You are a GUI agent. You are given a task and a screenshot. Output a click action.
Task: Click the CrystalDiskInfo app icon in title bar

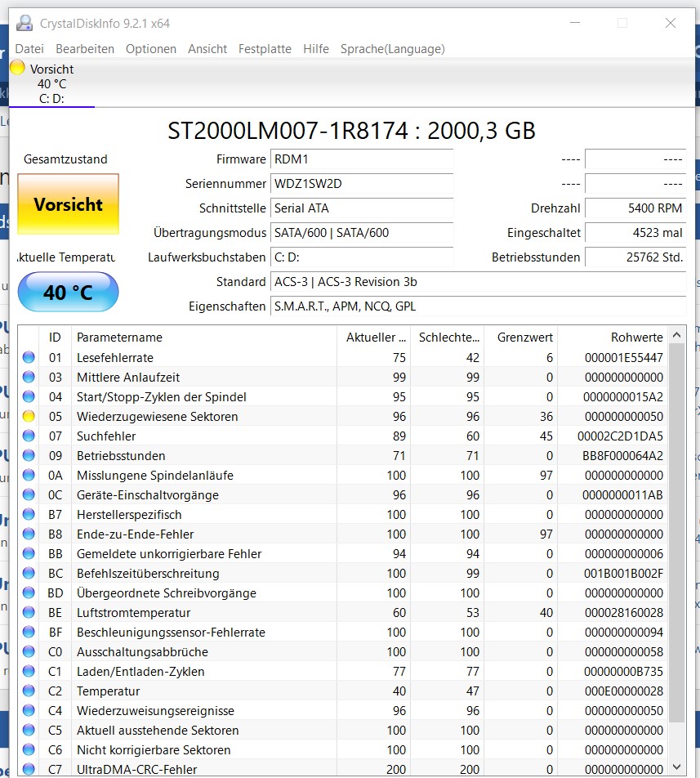24,24
